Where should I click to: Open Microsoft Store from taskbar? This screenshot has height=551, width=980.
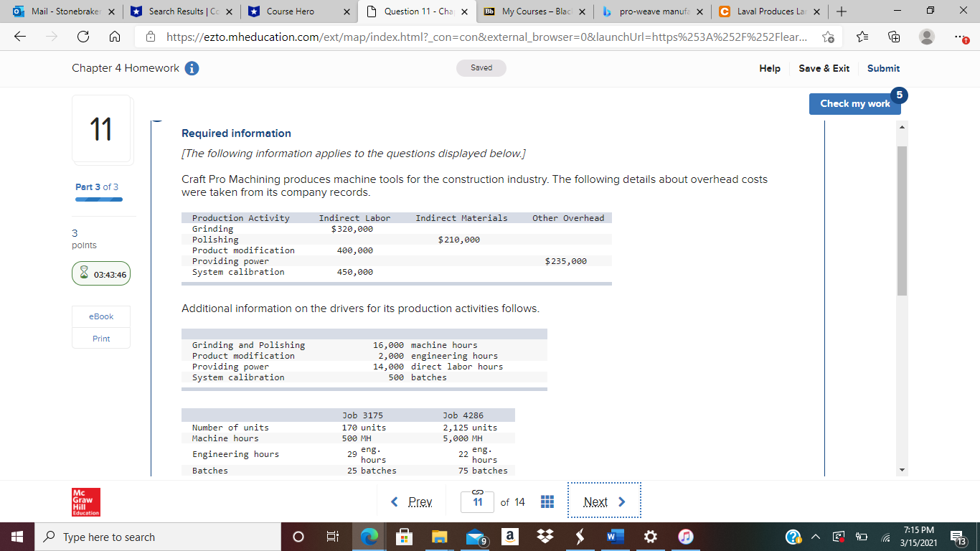click(x=404, y=537)
